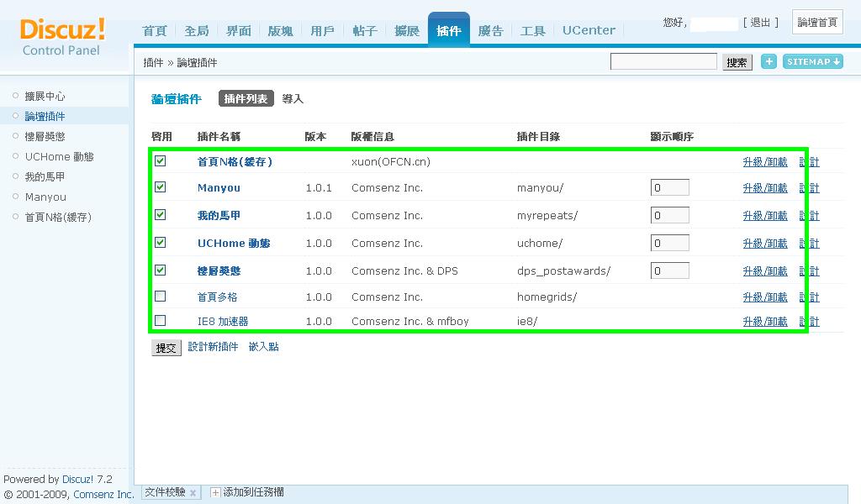Open Manyou in the sidebar
The width and height of the screenshot is (861, 504).
(45, 197)
